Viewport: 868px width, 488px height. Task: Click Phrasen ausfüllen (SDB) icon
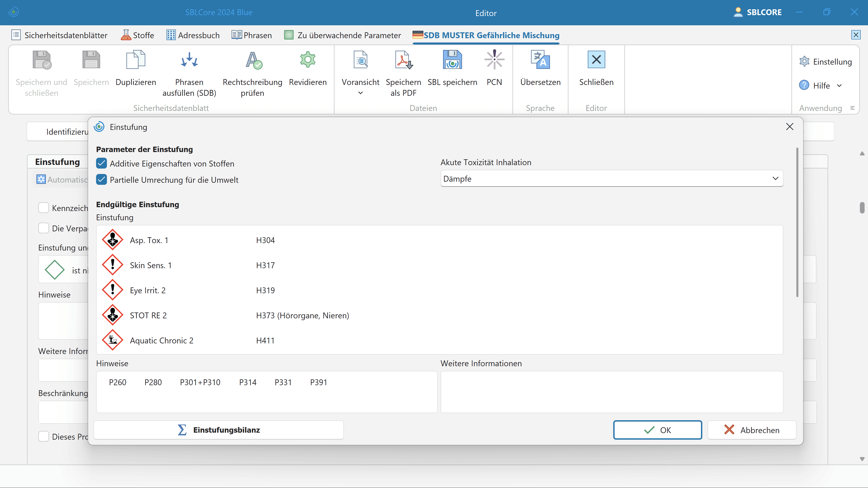[189, 60]
